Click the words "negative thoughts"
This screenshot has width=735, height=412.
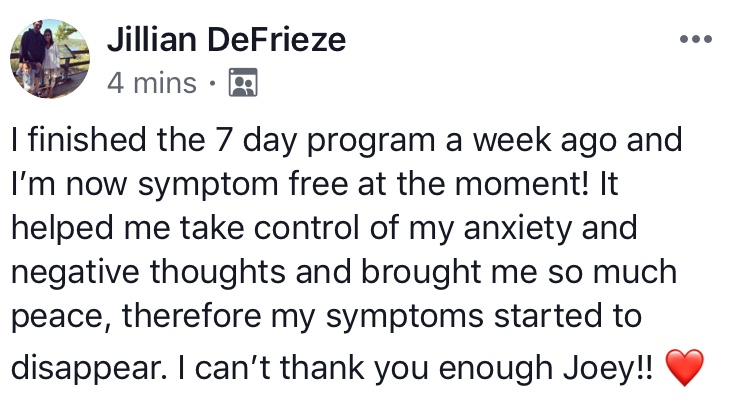click(148, 272)
